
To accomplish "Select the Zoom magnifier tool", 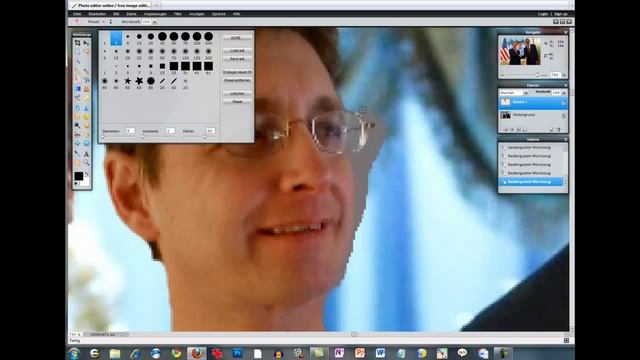I will click(x=86, y=162).
